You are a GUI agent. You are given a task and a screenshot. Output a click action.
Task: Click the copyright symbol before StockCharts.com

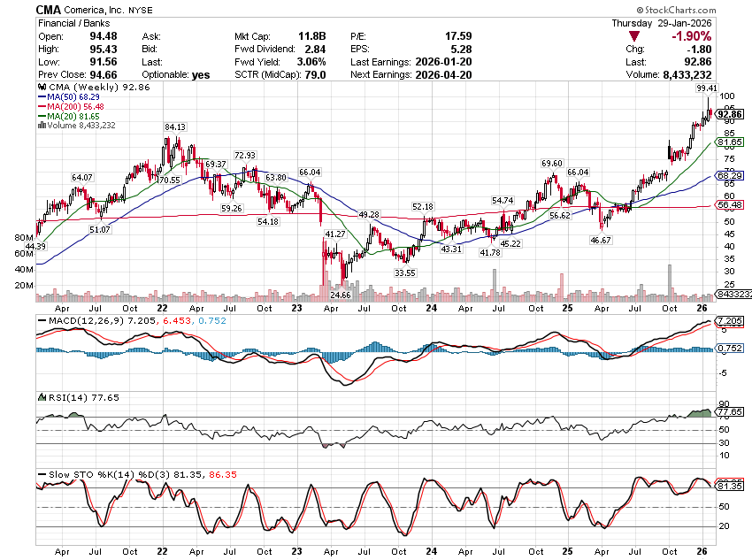(x=650, y=10)
